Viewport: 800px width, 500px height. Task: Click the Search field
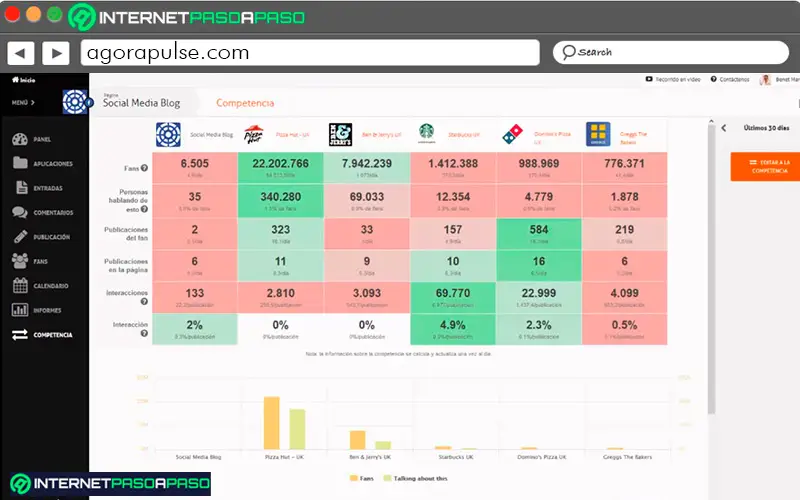671,52
